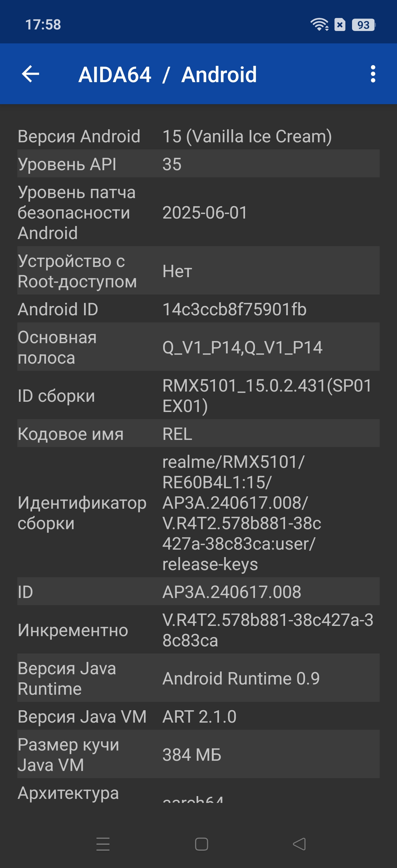The height and width of the screenshot is (868, 397).
Task: Tap the battery indicator showing 93
Action: click(x=364, y=24)
